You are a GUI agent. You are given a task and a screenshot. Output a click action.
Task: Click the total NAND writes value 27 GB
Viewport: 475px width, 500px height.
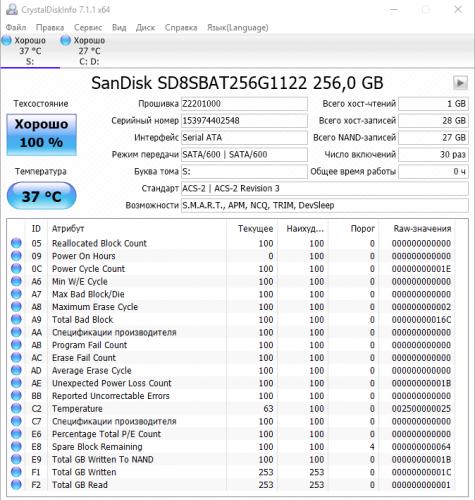[433, 138]
